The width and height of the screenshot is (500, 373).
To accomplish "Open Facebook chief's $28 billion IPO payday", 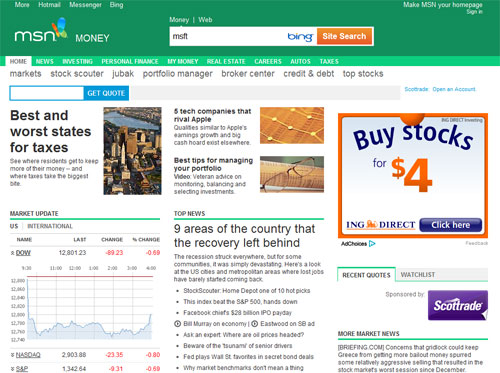I will coord(237,313).
